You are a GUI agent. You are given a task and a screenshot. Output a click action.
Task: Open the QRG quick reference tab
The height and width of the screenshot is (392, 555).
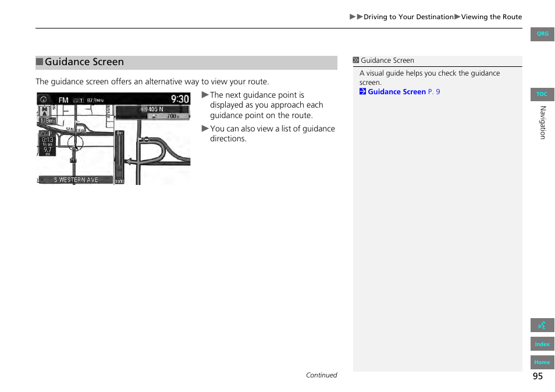[542, 34]
